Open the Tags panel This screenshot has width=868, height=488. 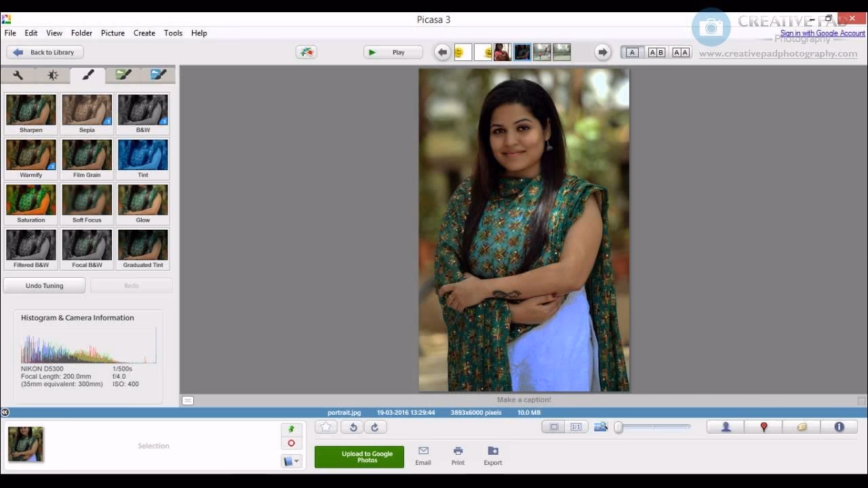[x=802, y=427]
